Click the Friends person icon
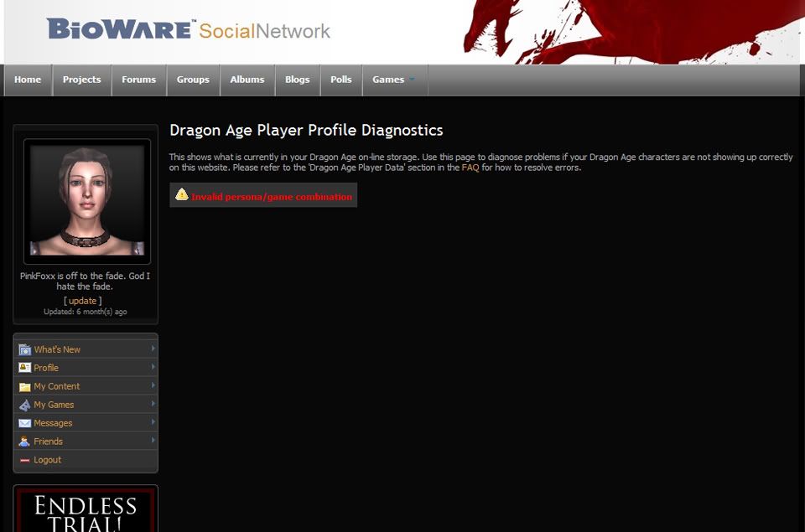805x532 pixels. pyautogui.click(x=24, y=442)
